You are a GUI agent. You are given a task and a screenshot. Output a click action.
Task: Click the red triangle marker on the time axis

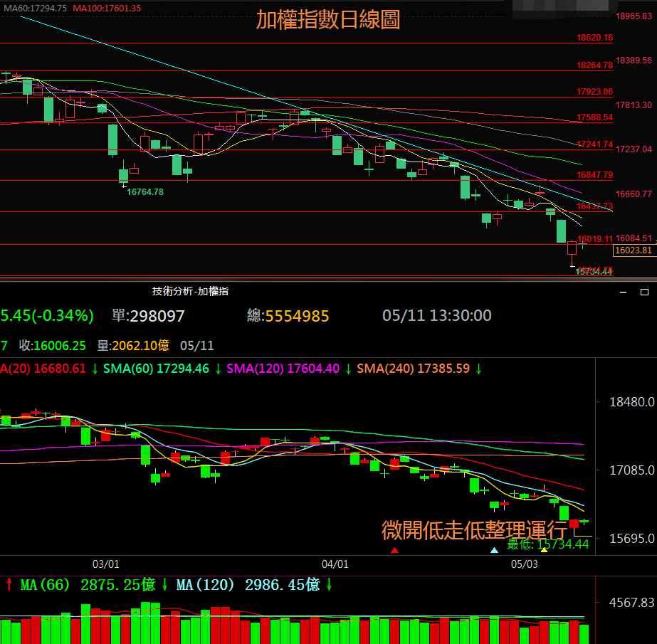click(395, 550)
